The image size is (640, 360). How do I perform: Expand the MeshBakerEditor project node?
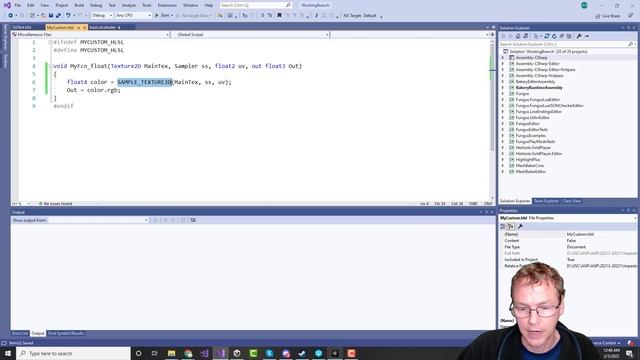(x=503, y=172)
